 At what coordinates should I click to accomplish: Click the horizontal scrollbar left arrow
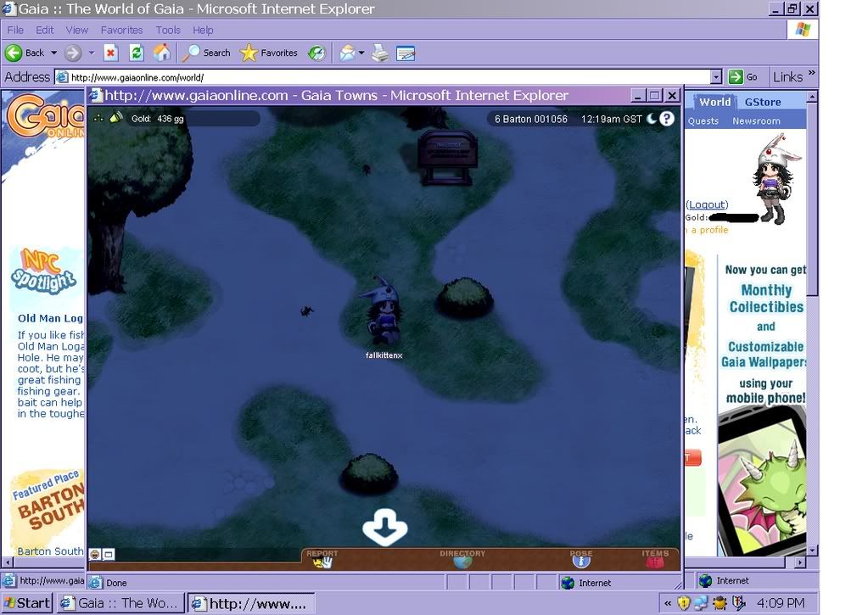pyautogui.click(x=7, y=562)
